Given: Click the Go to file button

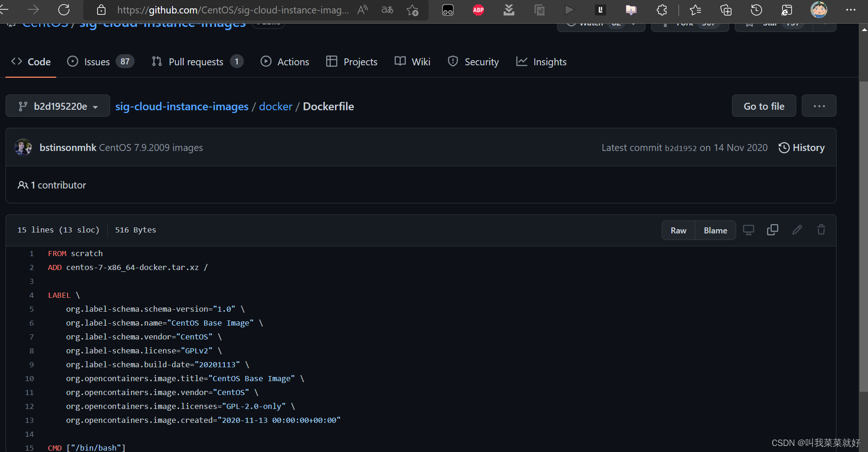Looking at the screenshot, I should tap(764, 106).
